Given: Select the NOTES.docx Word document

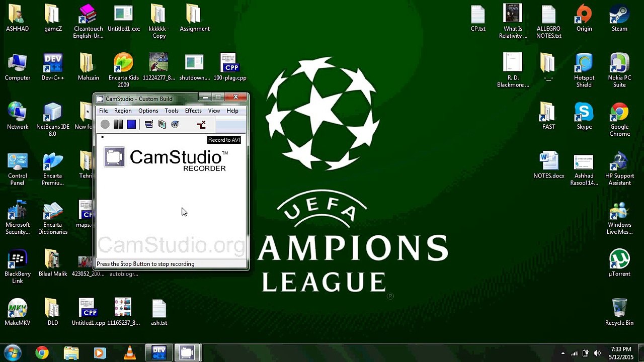Looking at the screenshot, I should point(549,165).
